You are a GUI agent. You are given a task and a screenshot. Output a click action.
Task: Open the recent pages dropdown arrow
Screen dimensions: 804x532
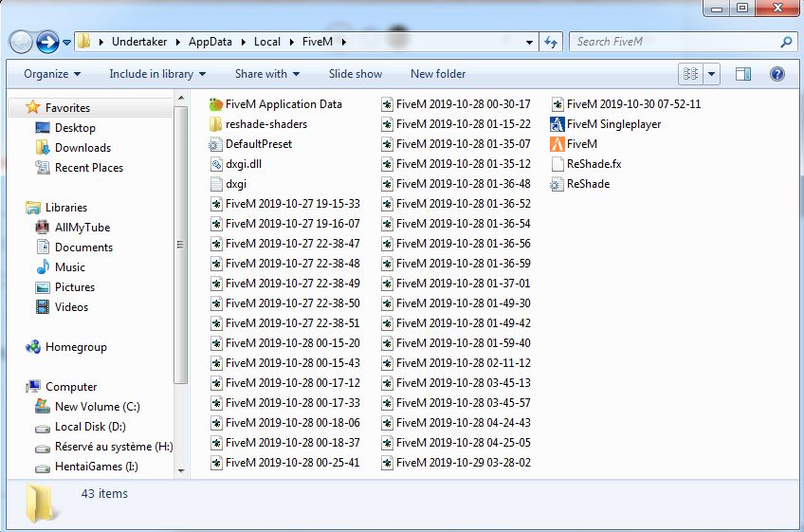click(x=66, y=43)
